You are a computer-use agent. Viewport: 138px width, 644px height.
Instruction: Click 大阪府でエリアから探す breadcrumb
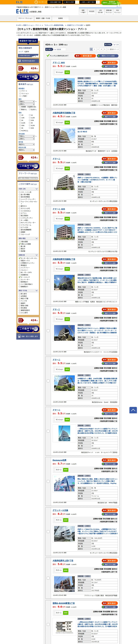tap(75, 25)
